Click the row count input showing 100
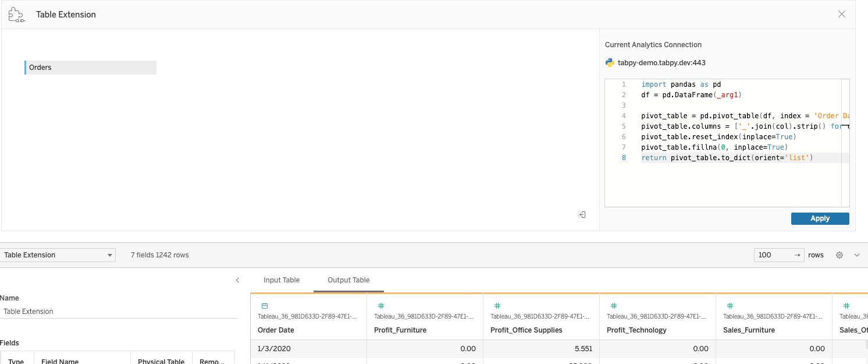Image resolution: width=868 pixels, height=364 pixels. pyautogui.click(x=773, y=255)
